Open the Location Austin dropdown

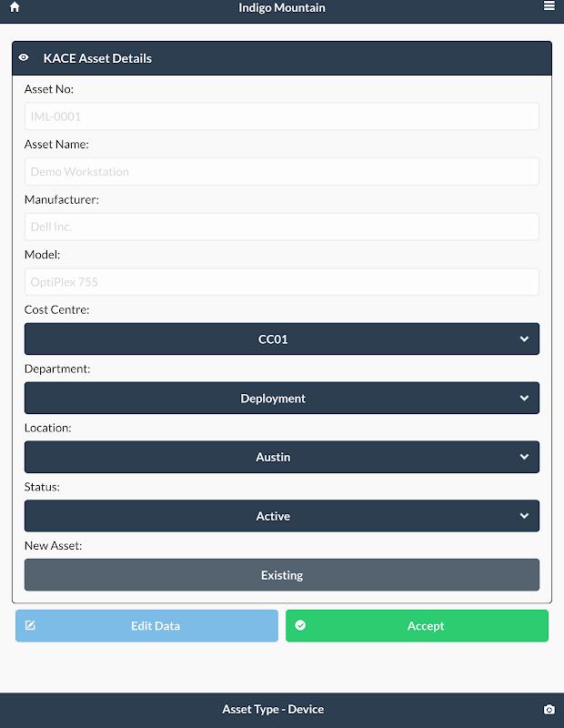point(281,458)
